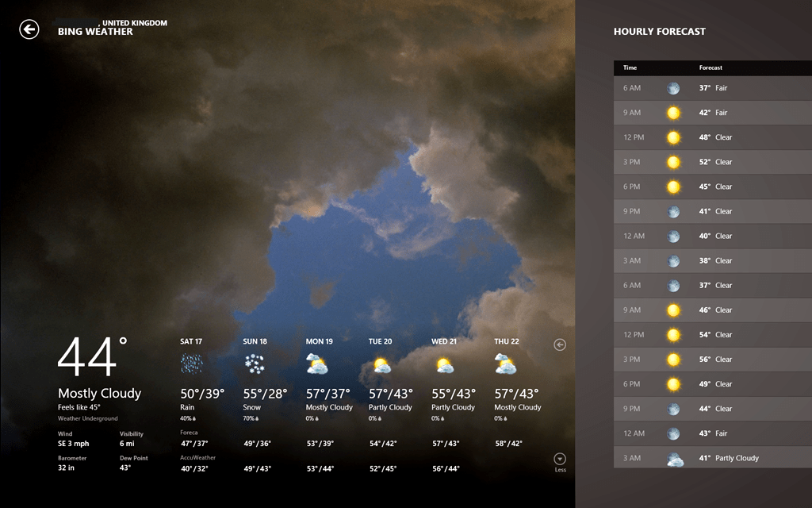The height and width of the screenshot is (508, 812).
Task: Click the moon icon in first 6 AM row
Action: point(673,88)
